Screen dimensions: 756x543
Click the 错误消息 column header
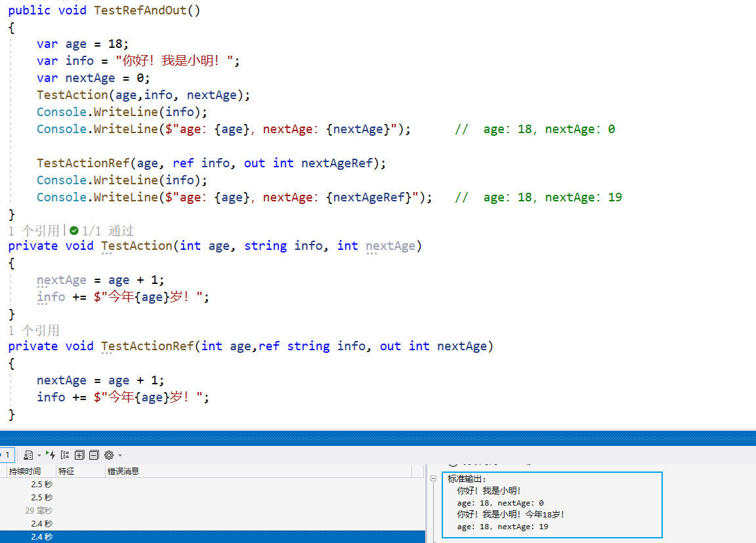point(123,471)
